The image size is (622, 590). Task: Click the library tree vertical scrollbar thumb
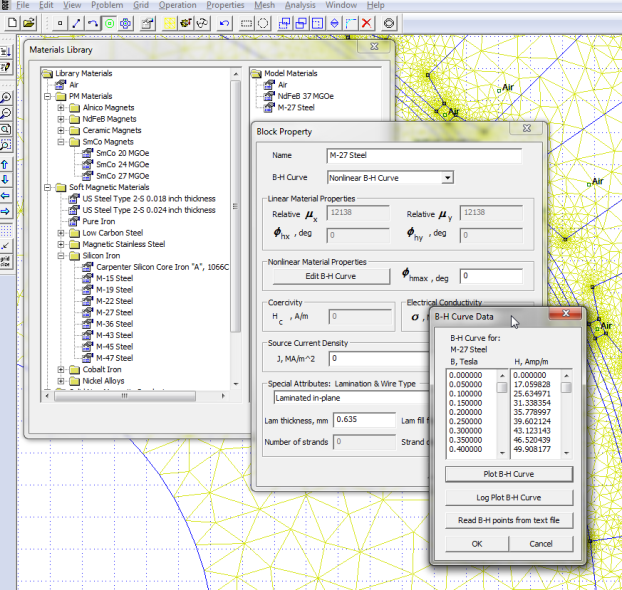[x=236, y=206]
